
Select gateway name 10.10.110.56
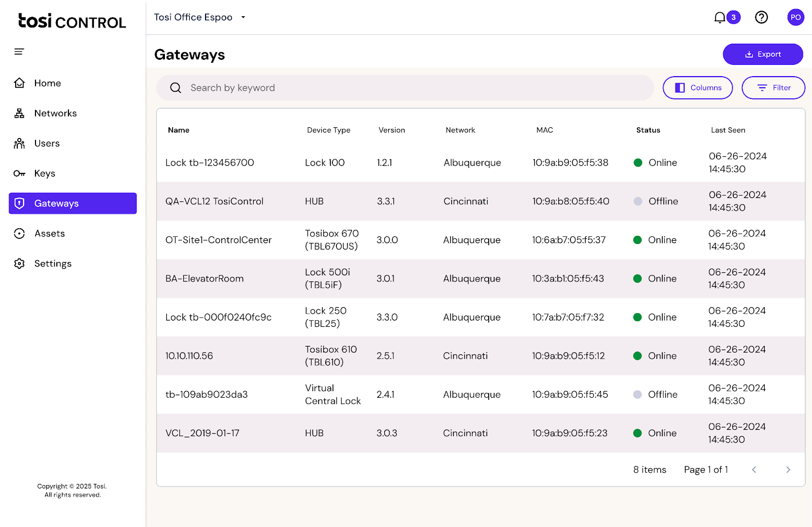(189, 356)
